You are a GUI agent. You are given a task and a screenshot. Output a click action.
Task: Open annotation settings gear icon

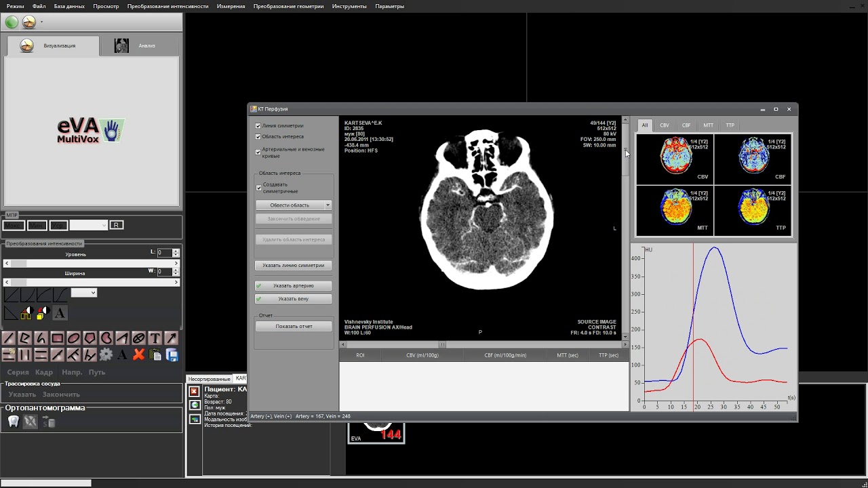point(106,354)
